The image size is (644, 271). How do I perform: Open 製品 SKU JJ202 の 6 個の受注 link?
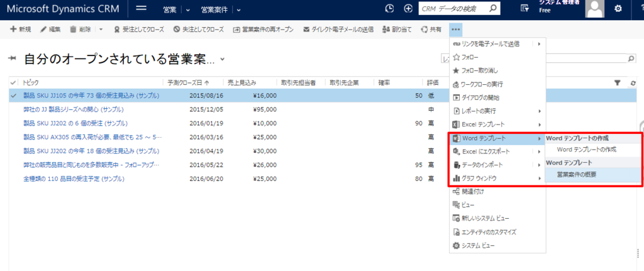[x=75, y=123]
